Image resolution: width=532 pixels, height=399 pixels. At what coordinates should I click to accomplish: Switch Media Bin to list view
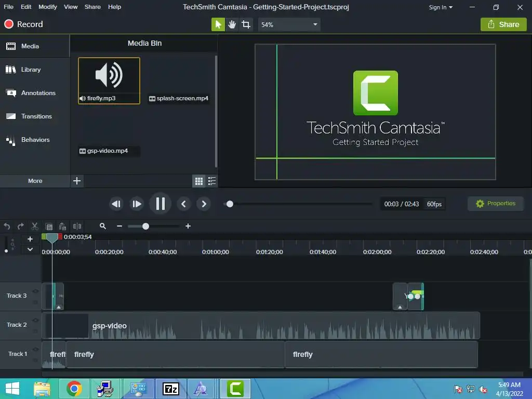pyautogui.click(x=212, y=181)
